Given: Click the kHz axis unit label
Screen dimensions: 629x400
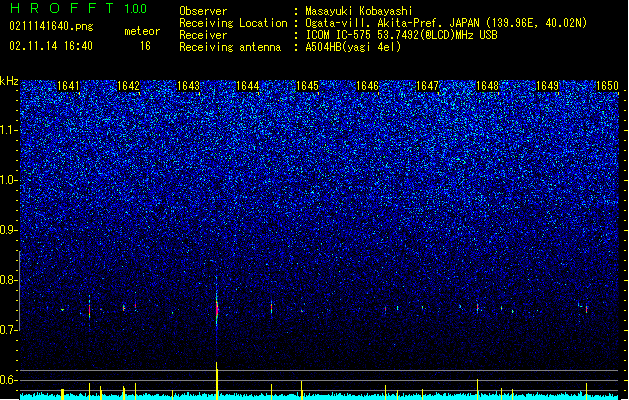Looking at the screenshot, I should tap(9, 81).
